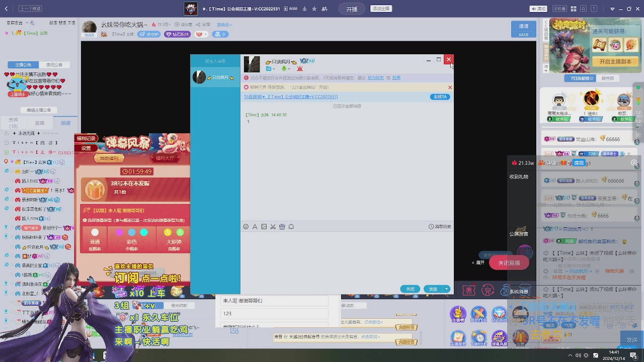The width and height of the screenshot is (644, 362).
Task: Open 设置 in danmaku storm panel
Action: tap(86, 148)
